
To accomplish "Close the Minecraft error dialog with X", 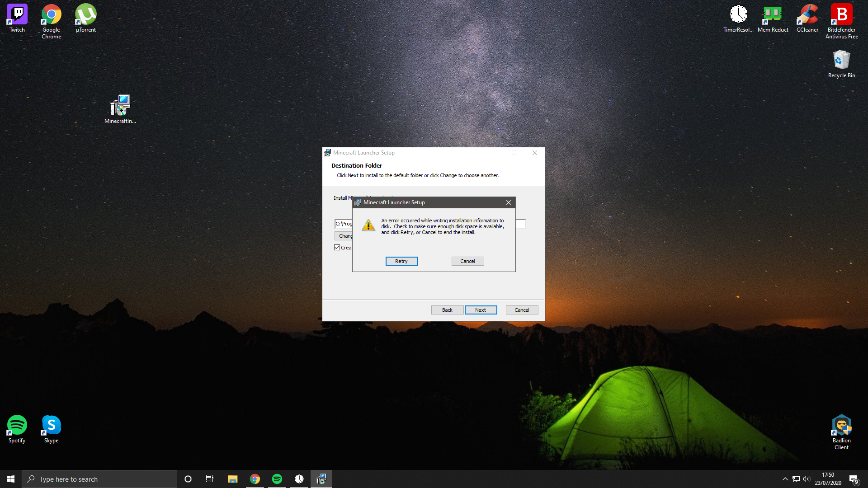I will tap(509, 202).
